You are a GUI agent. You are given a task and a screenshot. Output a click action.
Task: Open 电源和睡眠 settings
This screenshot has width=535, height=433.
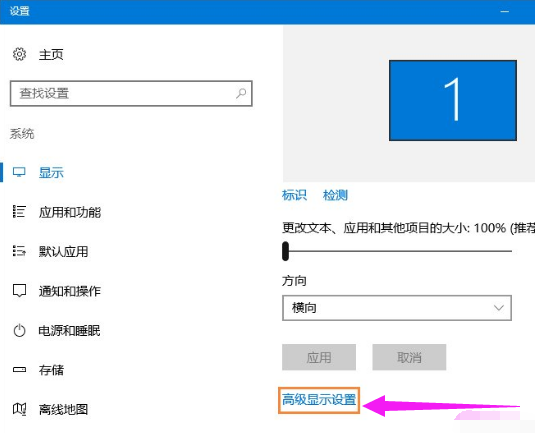coord(69,331)
